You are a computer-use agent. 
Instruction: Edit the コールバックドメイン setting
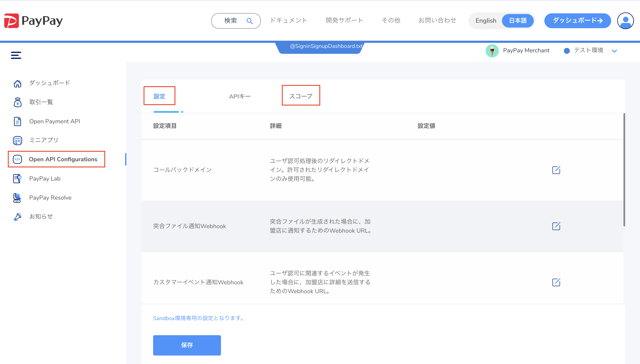click(556, 170)
